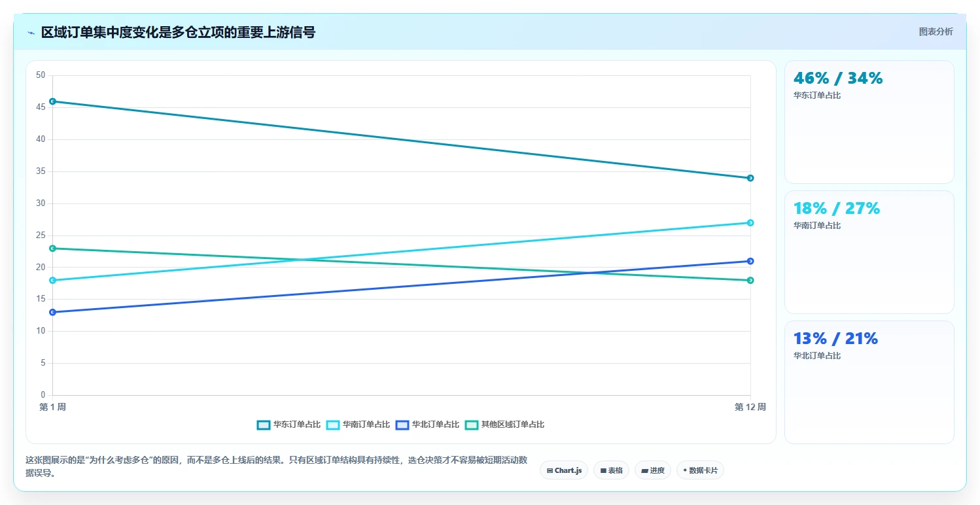Click the 华东 data point at 第 1 周
Viewport: 980px width, 505px height.
tap(52, 101)
